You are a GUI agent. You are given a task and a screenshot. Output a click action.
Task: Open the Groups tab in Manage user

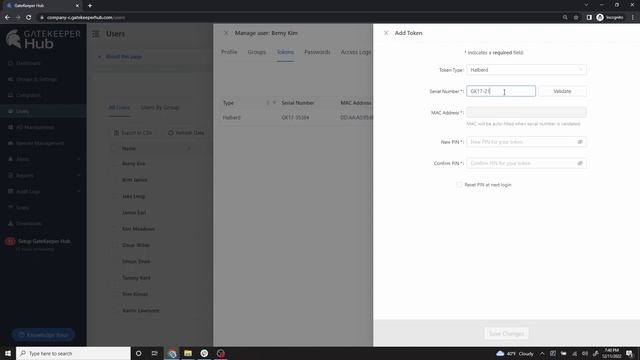[x=257, y=52]
